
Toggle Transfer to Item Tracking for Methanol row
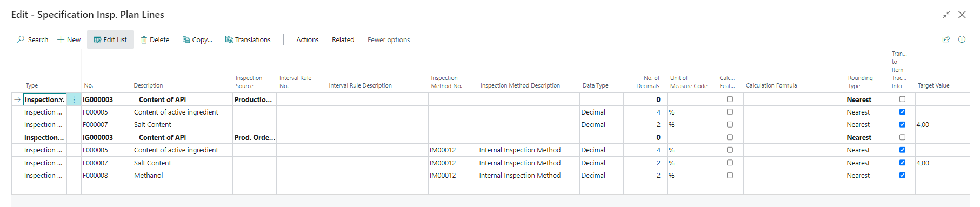tap(902, 175)
